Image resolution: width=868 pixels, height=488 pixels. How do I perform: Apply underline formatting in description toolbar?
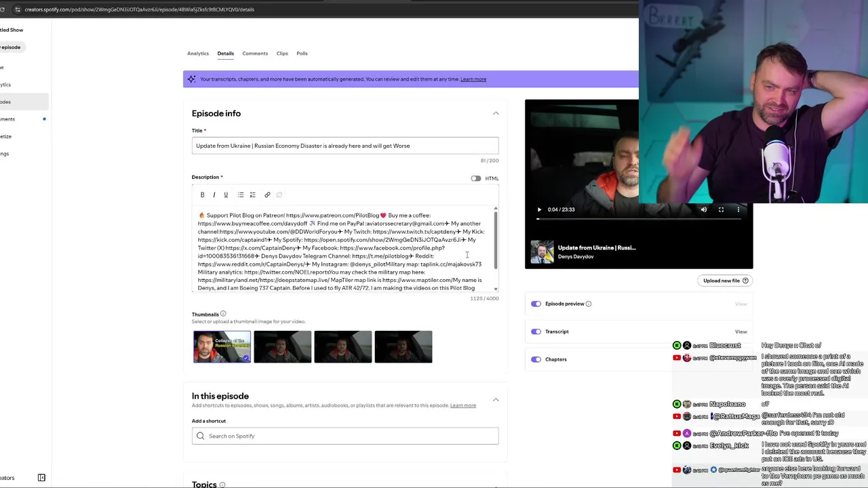pyautogui.click(x=226, y=195)
